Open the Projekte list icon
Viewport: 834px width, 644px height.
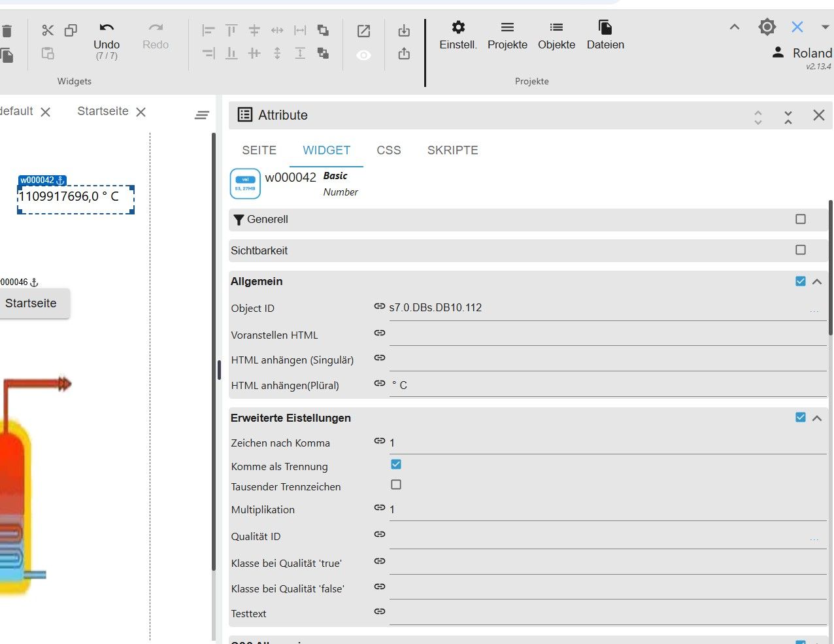click(x=507, y=27)
